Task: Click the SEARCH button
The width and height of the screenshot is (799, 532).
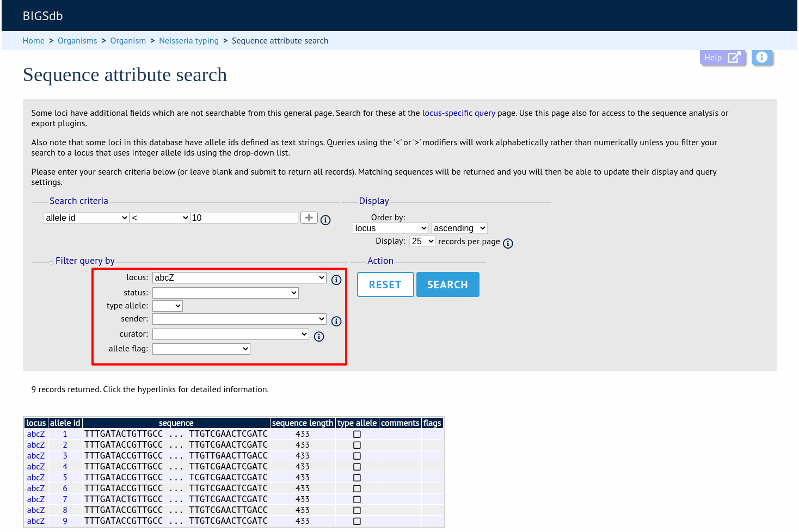Action: tap(447, 284)
